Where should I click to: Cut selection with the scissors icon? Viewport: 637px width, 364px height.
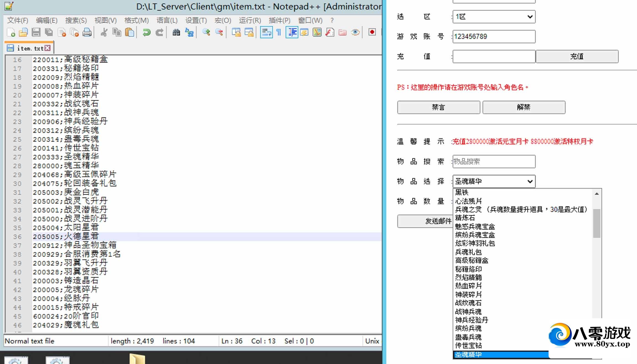(104, 32)
